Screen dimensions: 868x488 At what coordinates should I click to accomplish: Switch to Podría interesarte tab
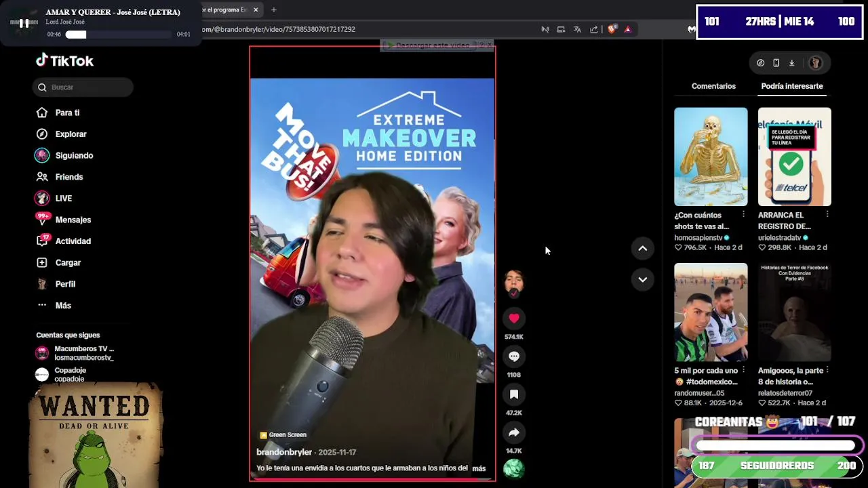click(x=792, y=86)
